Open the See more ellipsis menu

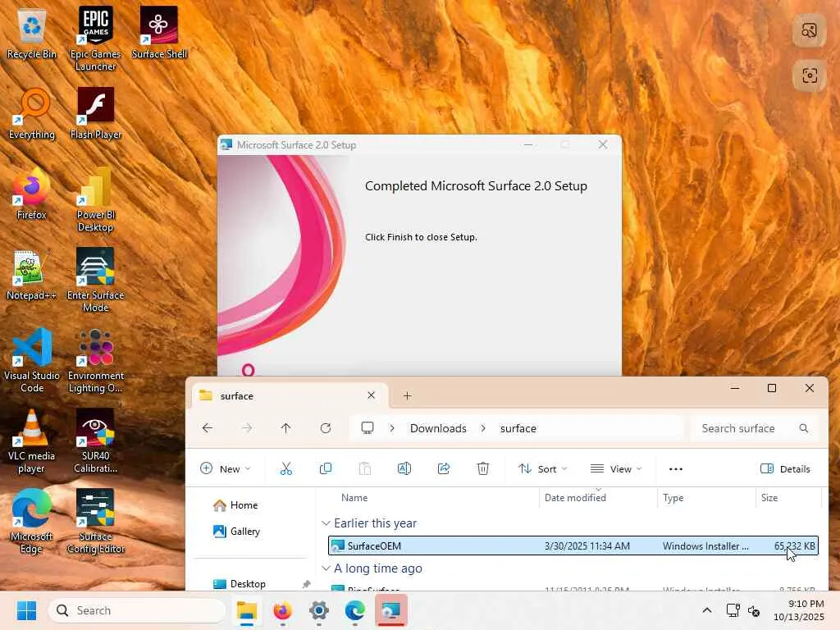tap(676, 468)
